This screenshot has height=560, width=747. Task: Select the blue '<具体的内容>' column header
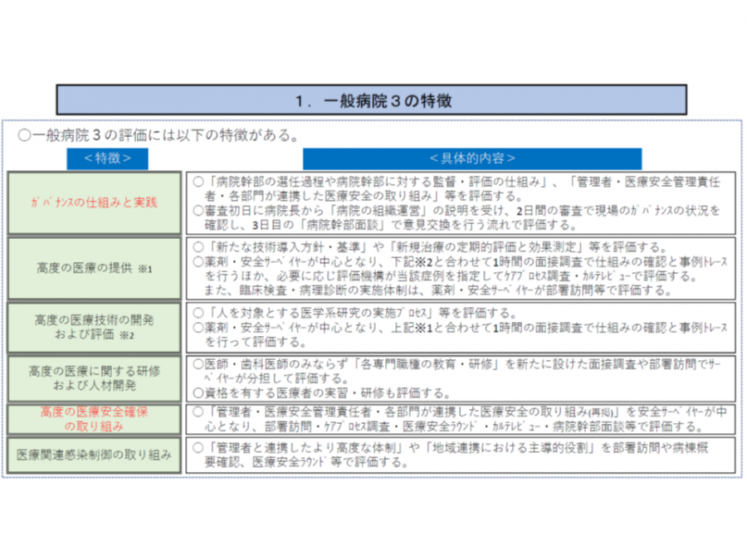click(471, 158)
